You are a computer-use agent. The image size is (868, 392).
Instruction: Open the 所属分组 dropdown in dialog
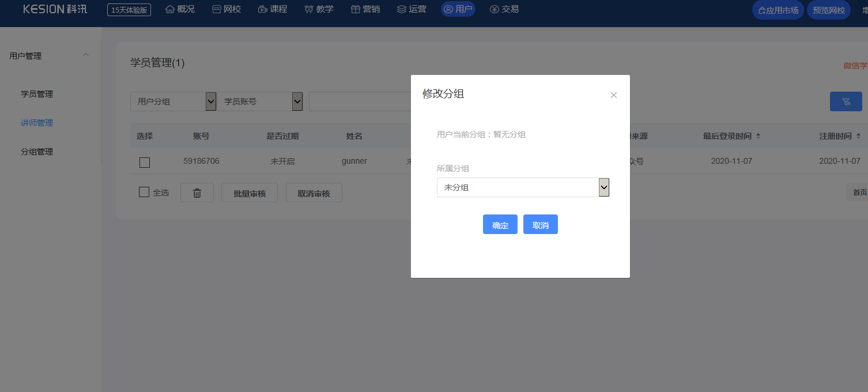pyautogui.click(x=523, y=187)
